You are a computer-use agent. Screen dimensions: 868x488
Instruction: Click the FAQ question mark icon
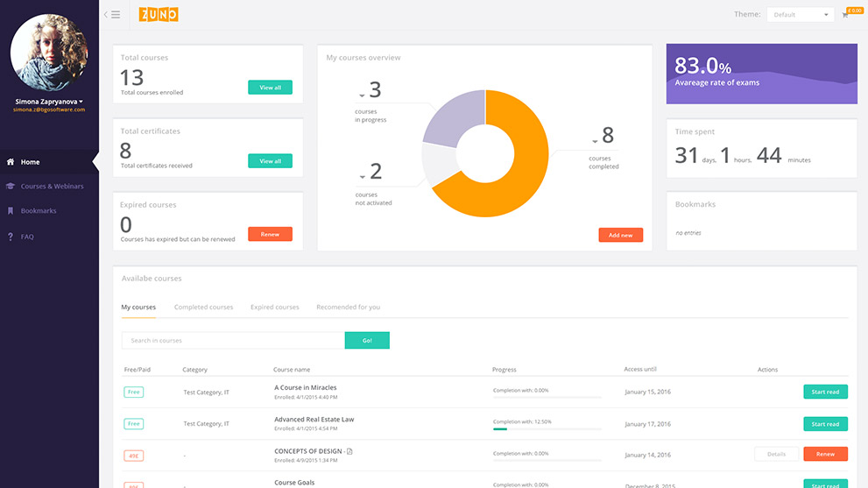[x=11, y=237]
